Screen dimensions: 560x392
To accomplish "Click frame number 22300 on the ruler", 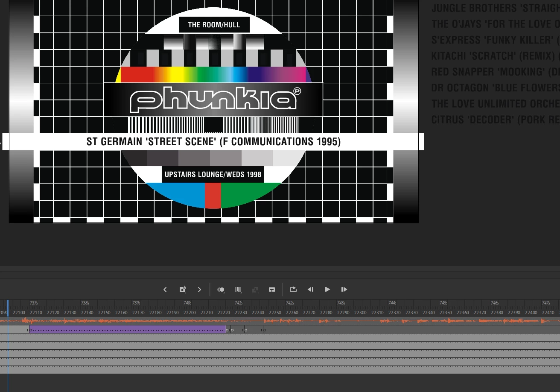I will tap(360, 313).
